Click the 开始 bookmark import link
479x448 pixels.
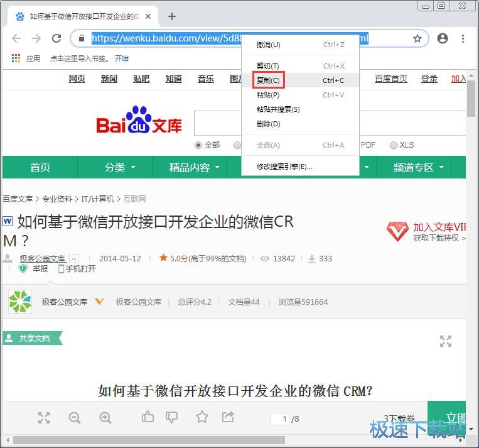[122, 58]
